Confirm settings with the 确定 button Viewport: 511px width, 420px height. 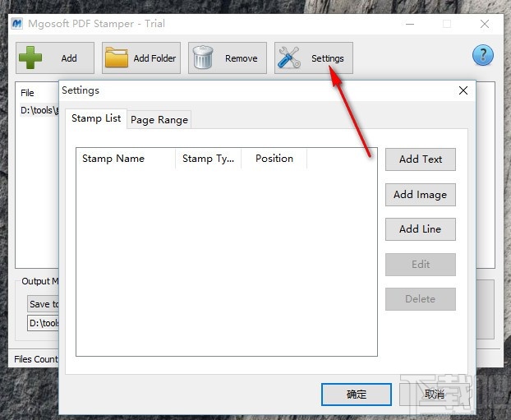pyautogui.click(x=357, y=395)
